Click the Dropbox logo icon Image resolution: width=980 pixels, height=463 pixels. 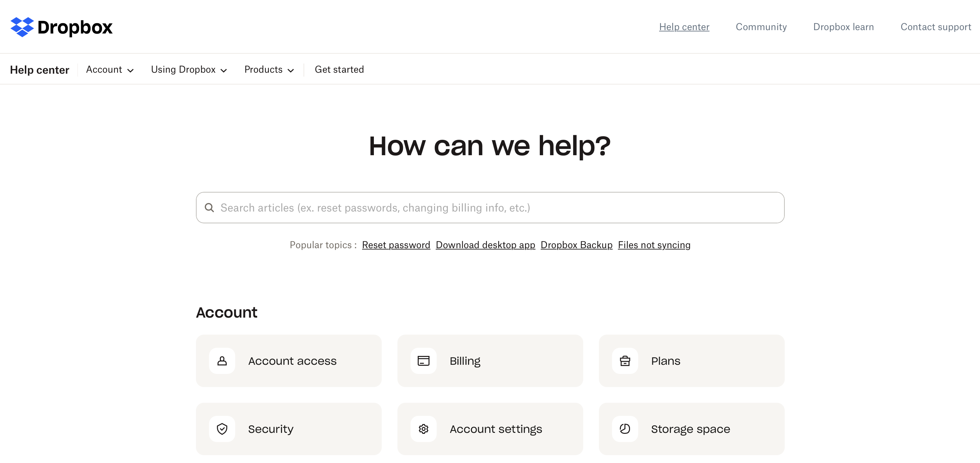[22, 27]
